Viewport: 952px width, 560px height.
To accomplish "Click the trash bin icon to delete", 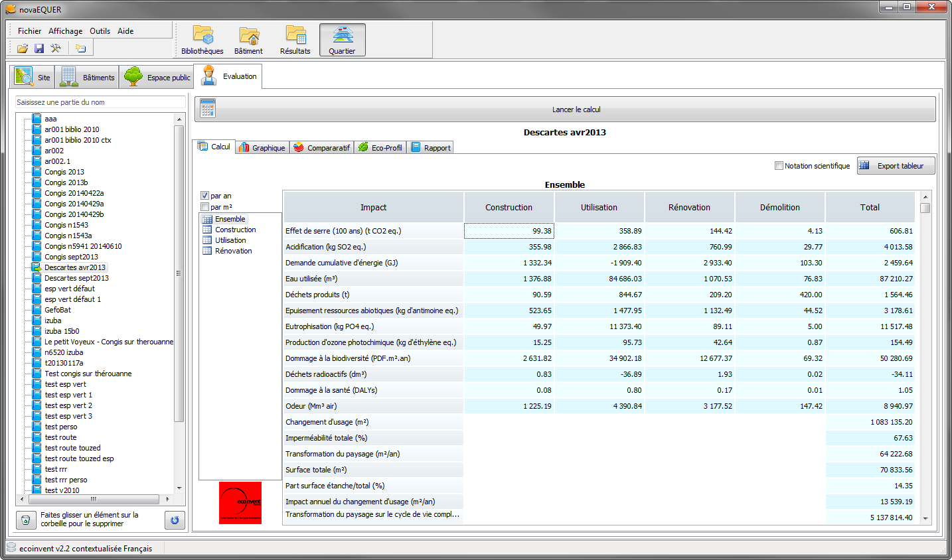I will (x=25, y=520).
